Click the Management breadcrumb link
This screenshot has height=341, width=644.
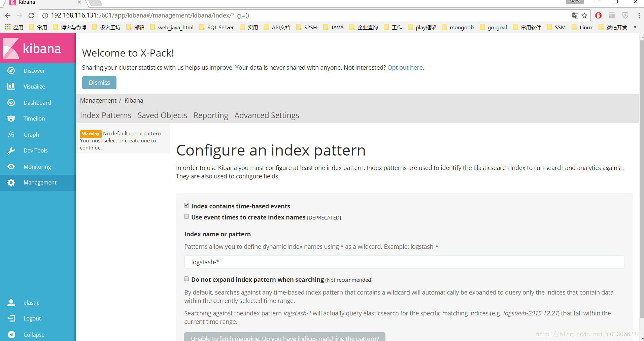98,101
